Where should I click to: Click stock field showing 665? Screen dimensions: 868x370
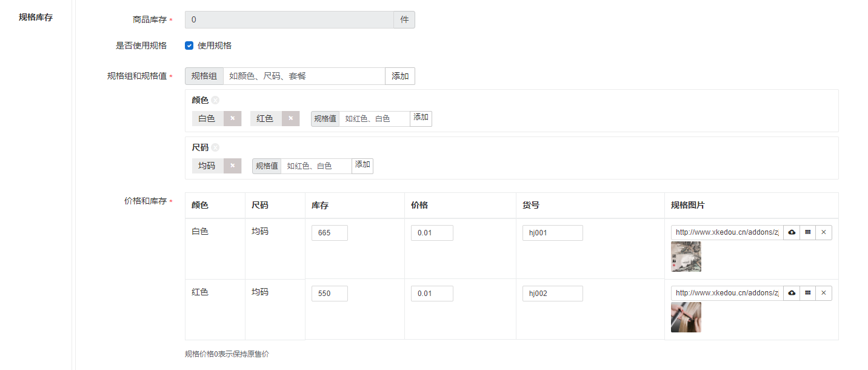click(329, 233)
